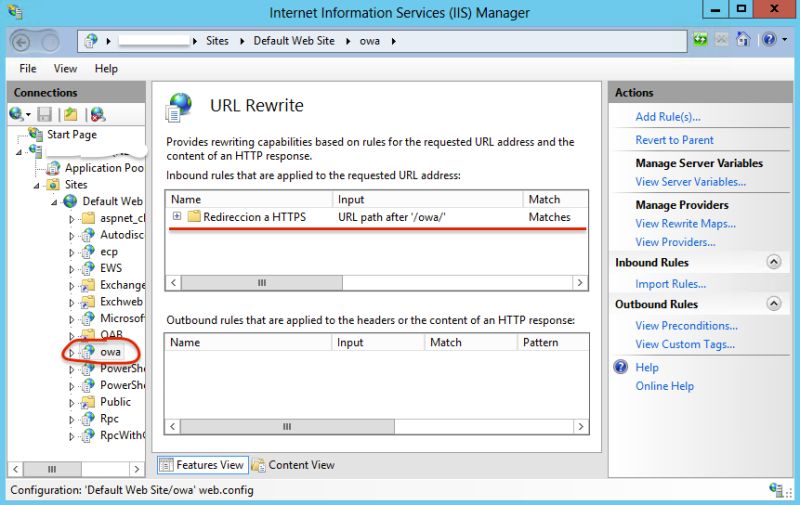Select the Autodiscover application

point(122,235)
